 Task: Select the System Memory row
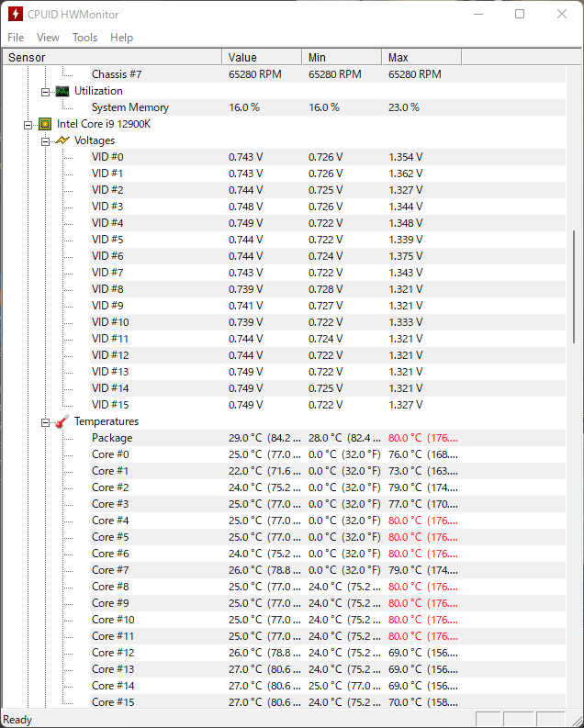(129, 107)
